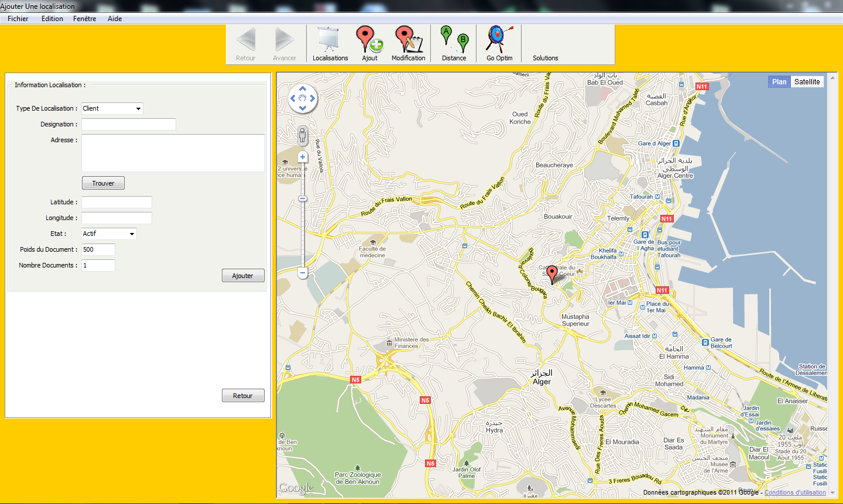
Task: Open the Fenêtre menu
Action: (84, 19)
